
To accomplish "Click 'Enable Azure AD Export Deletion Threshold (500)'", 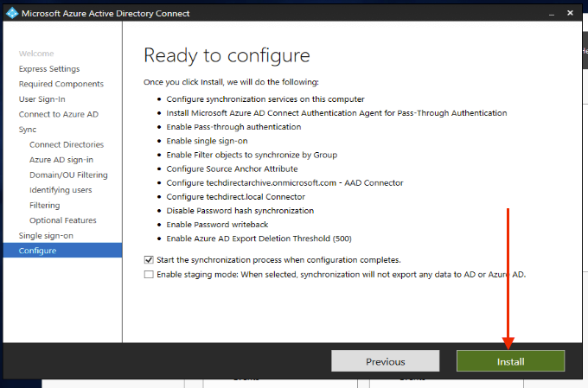I will click(259, 239).
